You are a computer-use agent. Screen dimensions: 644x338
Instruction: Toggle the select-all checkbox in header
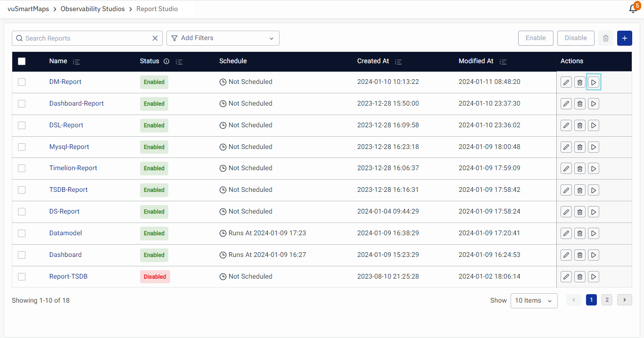pos(22,61)
